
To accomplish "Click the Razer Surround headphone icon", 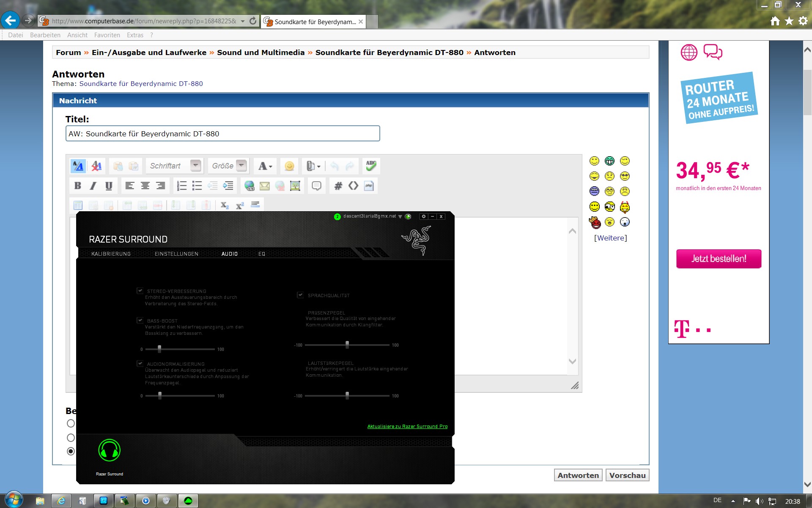I will point(109,450).
